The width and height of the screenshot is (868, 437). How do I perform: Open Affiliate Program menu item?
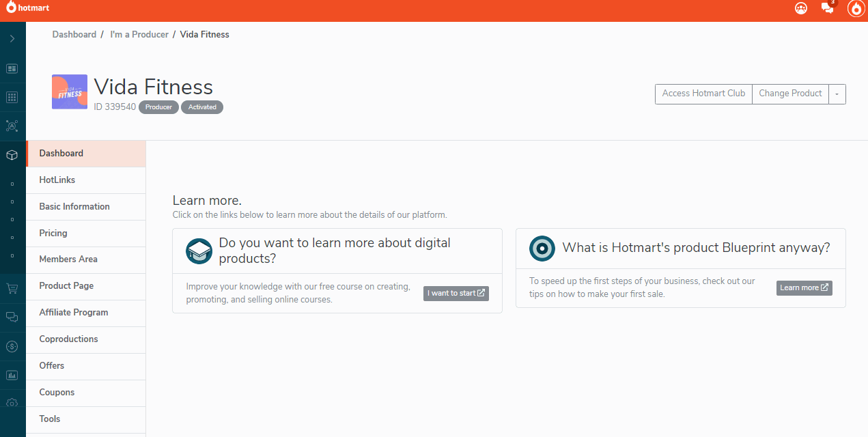[86, 313]
